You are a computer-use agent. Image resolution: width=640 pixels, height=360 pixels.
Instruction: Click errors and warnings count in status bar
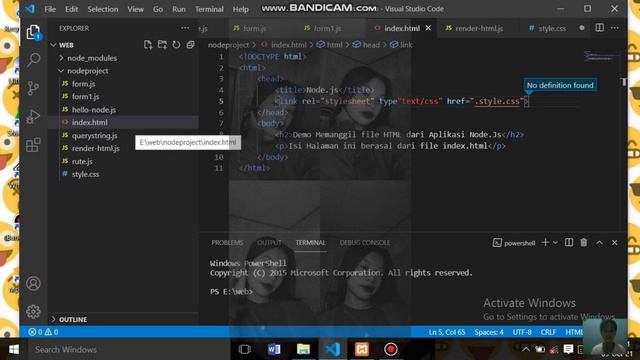43,332
